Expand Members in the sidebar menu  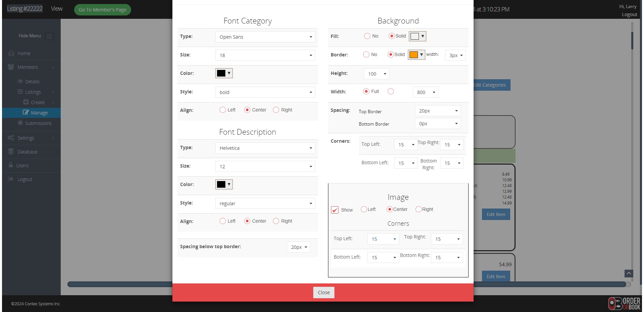click(x=31, y=67)
